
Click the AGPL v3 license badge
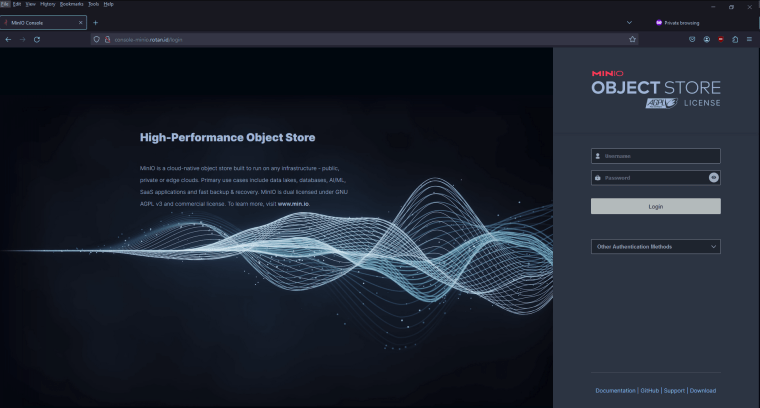(x=662, y=103)
